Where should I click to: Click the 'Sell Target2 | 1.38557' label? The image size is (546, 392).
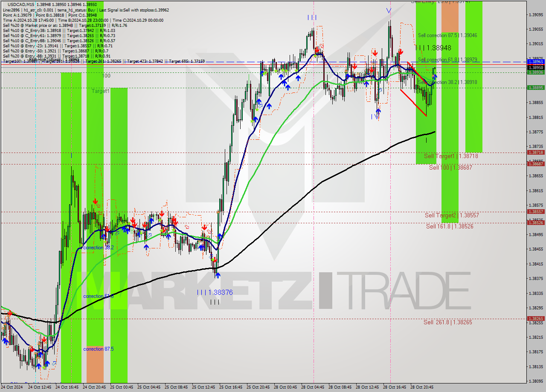pyautogui.click(x=452, y=216)
